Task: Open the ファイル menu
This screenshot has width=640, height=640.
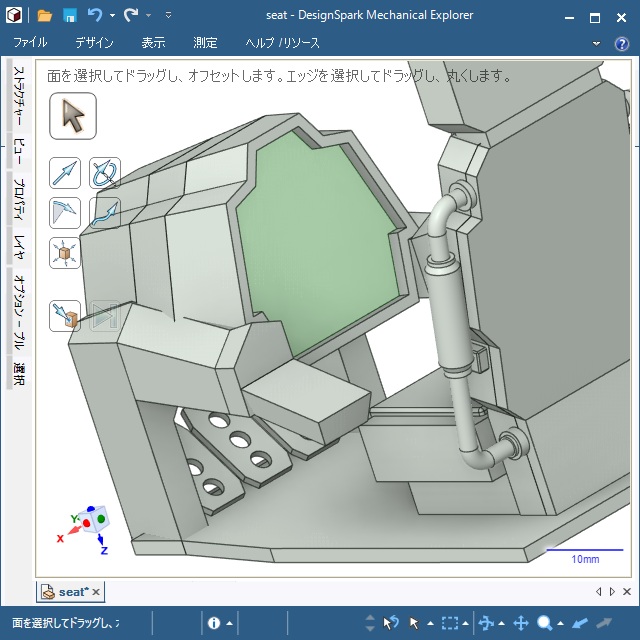Action: tap(30, 43)
